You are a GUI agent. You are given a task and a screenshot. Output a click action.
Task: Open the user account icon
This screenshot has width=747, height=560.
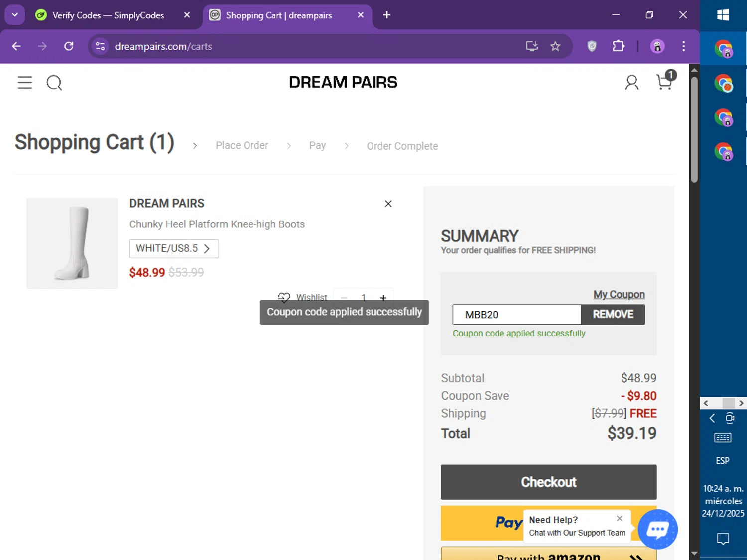tap(632, 82)
